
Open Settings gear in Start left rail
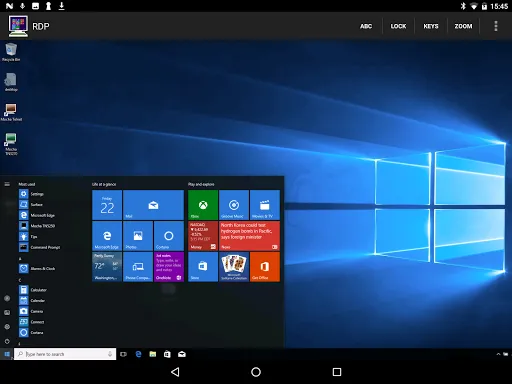7,327
